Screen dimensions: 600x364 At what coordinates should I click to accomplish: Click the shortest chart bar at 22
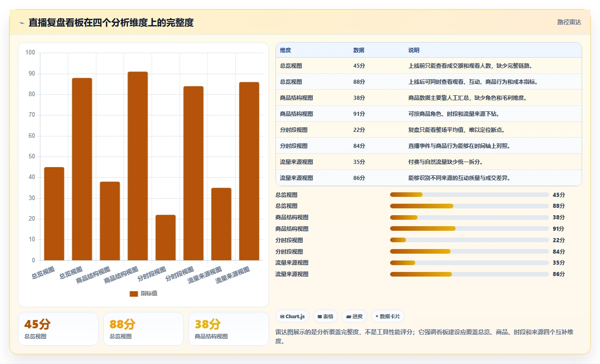pos(165,238)
